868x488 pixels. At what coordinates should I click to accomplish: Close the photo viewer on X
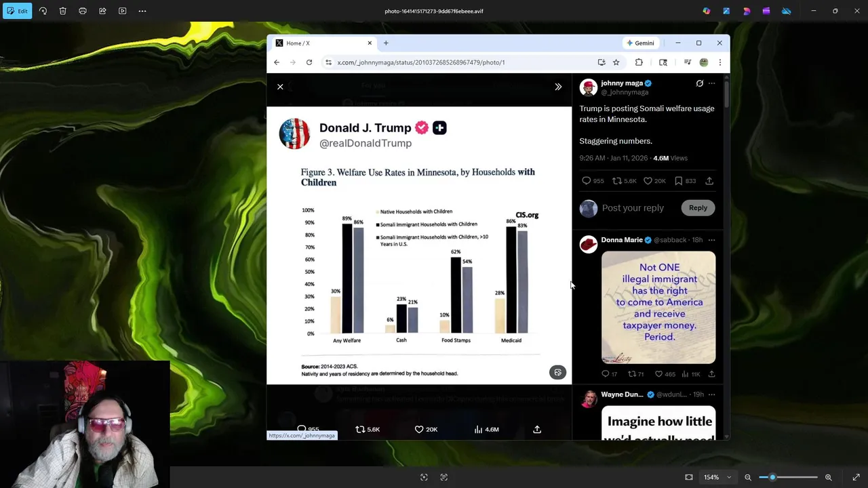[280, 87]
